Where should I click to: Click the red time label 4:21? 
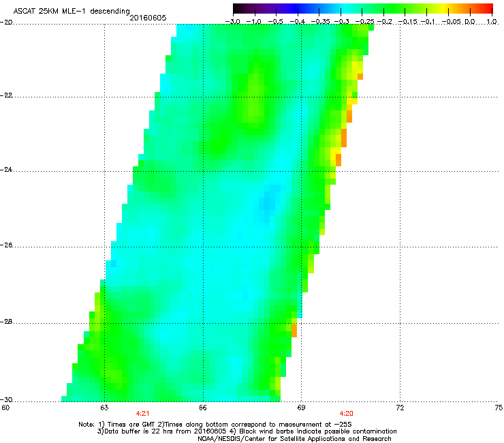pyautogui.click(x=142, y=414)
